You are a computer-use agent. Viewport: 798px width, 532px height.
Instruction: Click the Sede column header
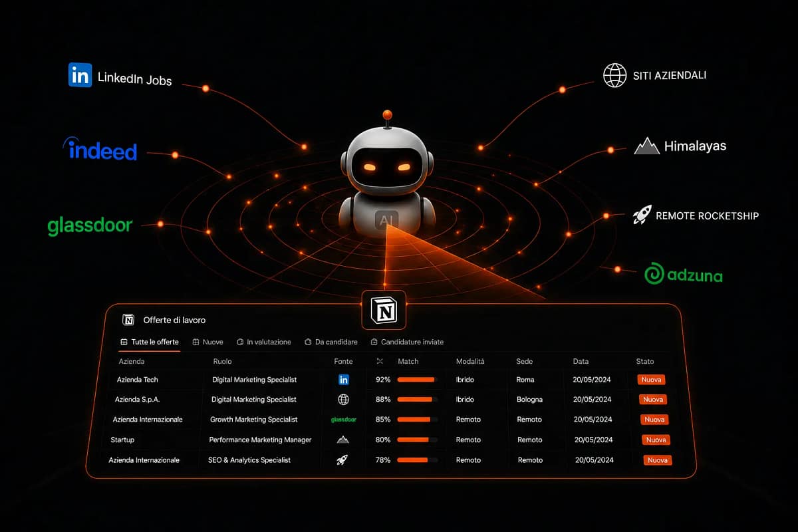pos(524,361)
